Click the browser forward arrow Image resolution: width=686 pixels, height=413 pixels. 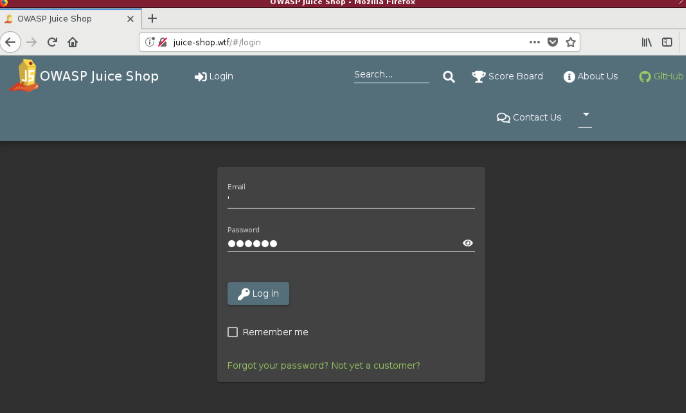pyautogui.click(x=32, y=42)
